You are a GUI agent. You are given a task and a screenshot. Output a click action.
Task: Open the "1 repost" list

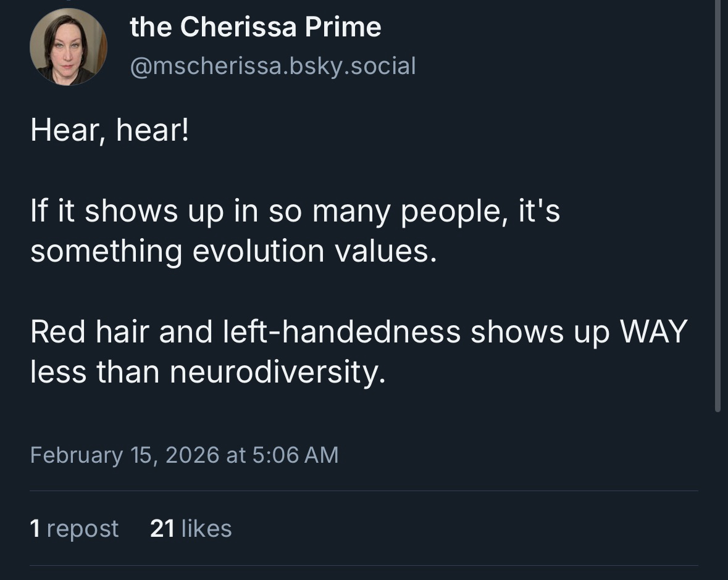click(74, 529)
